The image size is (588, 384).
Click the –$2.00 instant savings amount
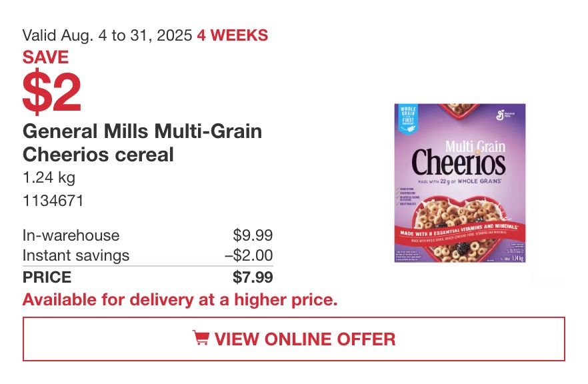[x=249, y=255]
